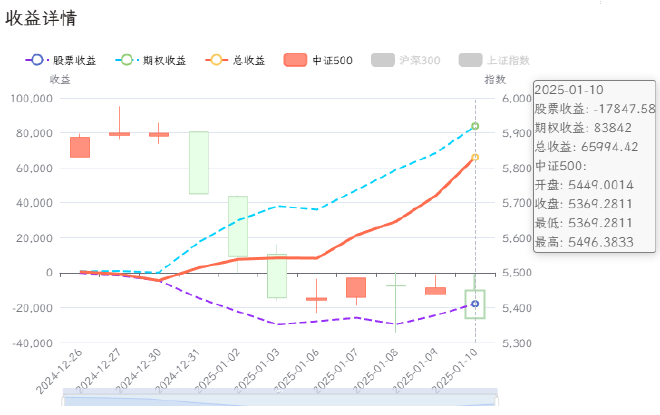Click the red candlestick for 2024-12-26

tap(79, 147)
